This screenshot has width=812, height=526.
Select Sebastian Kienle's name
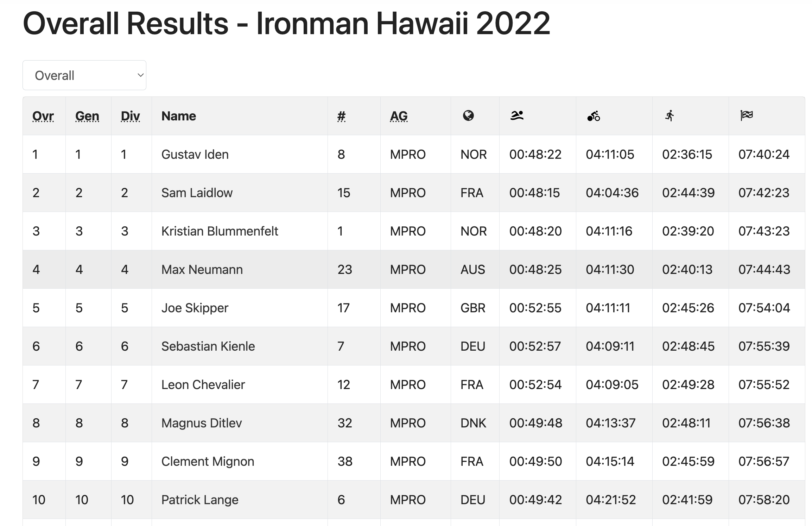(208, 346)
